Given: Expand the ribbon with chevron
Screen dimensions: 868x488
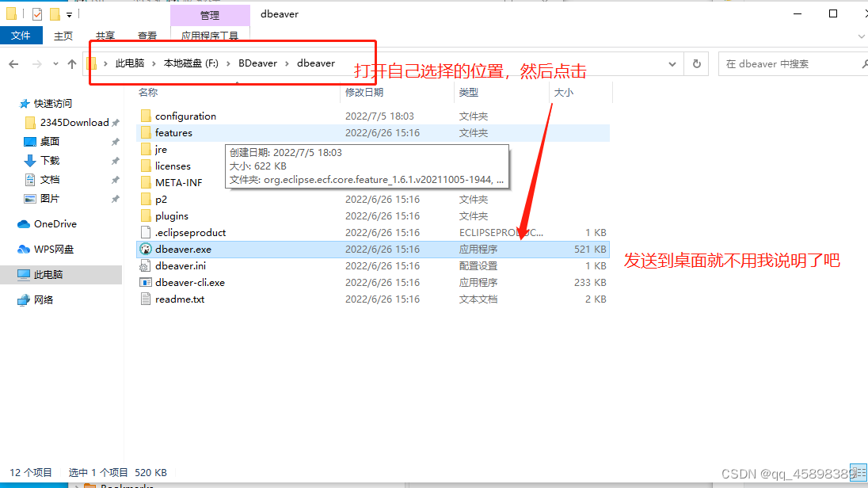Looking at the screenshot, I should pyautogui.click(x=862, y=36).
